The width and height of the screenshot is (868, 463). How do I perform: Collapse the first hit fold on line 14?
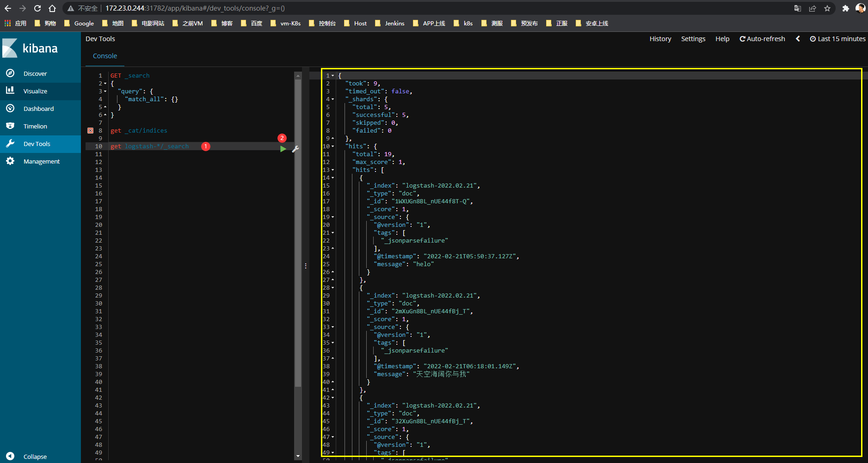[x=332, y=178]
